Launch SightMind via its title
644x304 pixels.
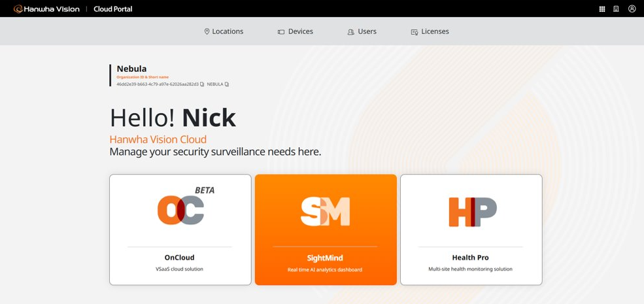(325, 258)
